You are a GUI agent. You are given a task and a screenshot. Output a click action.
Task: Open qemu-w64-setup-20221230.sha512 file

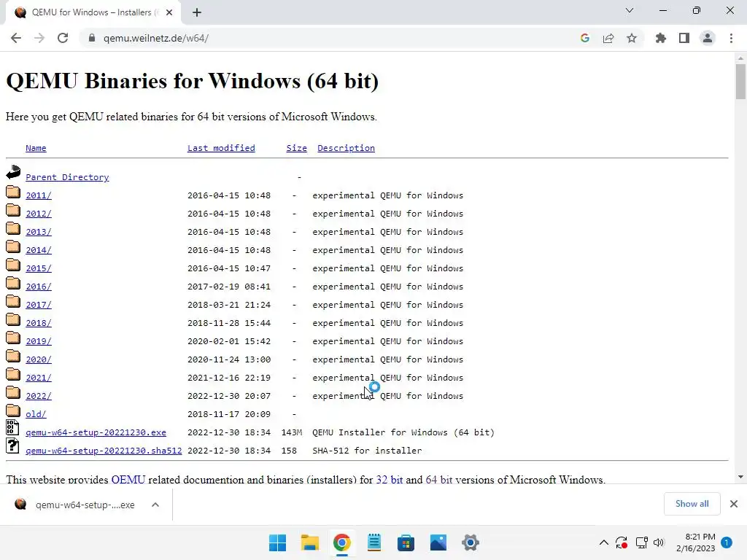[104, 451]
